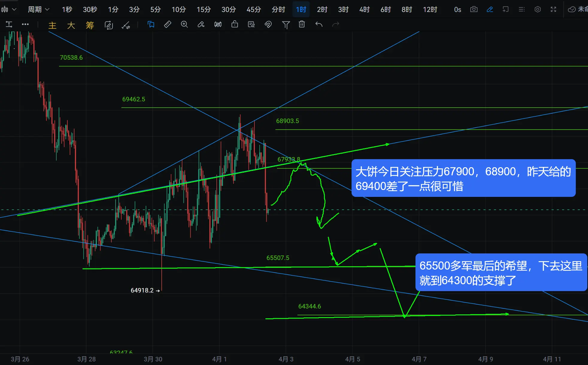Select the blue 65500 annotation text box
The image size is (588, 365).
click(x=501, y=273)
